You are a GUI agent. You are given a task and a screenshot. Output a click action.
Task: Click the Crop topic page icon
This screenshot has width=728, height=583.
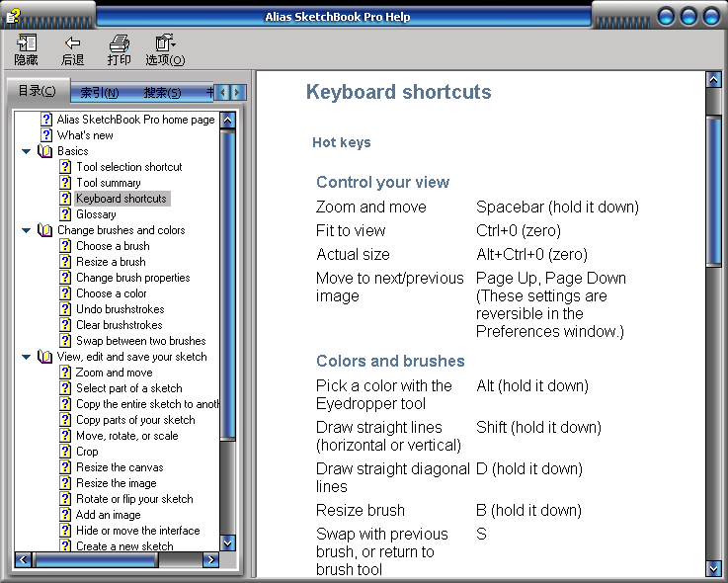click(65, 451)
